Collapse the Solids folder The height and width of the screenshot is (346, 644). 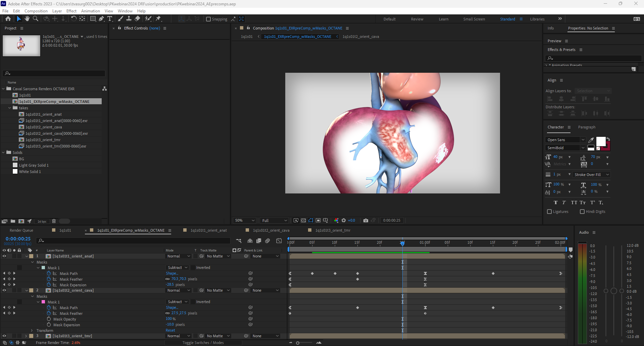coord(3,153)
